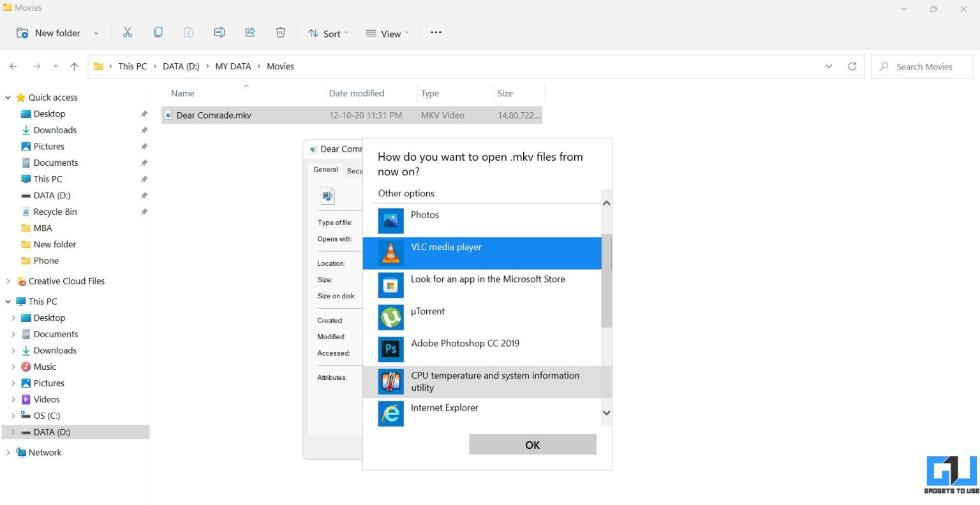Image resolution: width=980 pixels, height=505 pixels.
Task: Open the Sort dropdown
Action: pyautogui.click(x=328, y=33)
